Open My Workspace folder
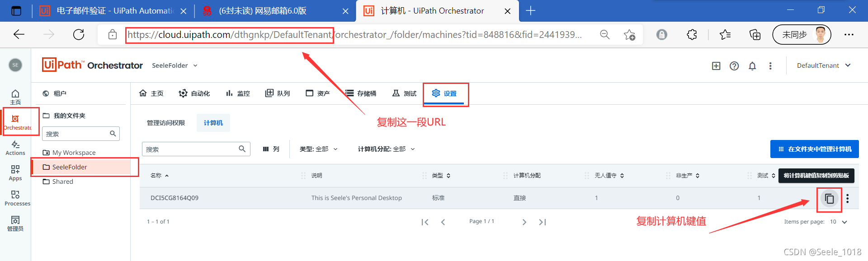The image size is (868, 261). click(69, 153)
